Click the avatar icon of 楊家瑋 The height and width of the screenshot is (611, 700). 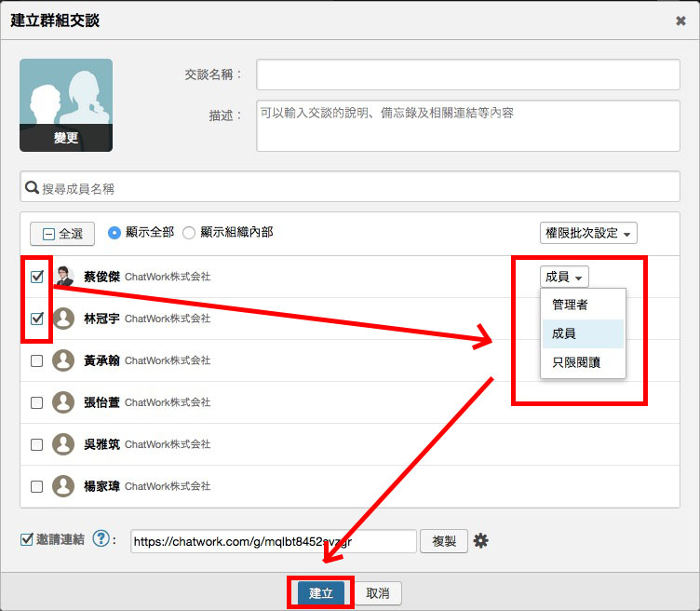pyautogui.click(x=63, y=486)
